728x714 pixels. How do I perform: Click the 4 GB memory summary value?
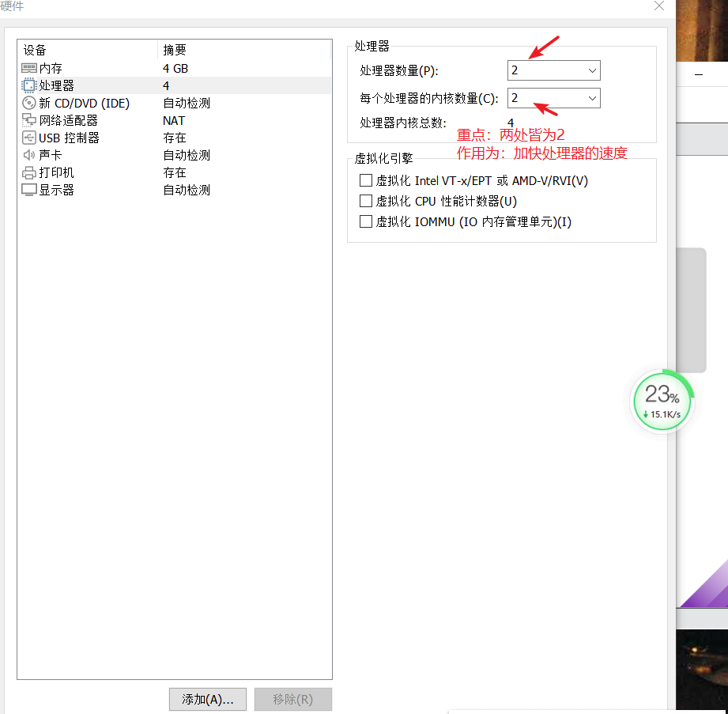[x=175, y=69]
